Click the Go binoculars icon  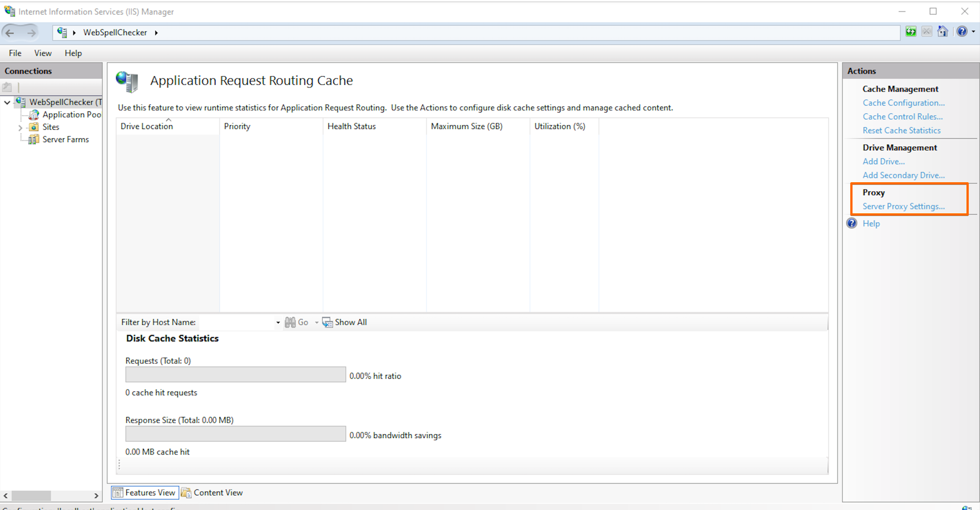[290, 322]
